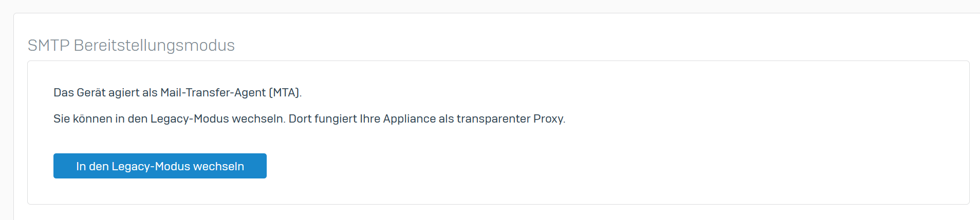980x220 pixels.
Task: Click the sentence 'Das Gerät agiert als Mail-Transfer-Agent'
Action: click(x=159, y=93)
